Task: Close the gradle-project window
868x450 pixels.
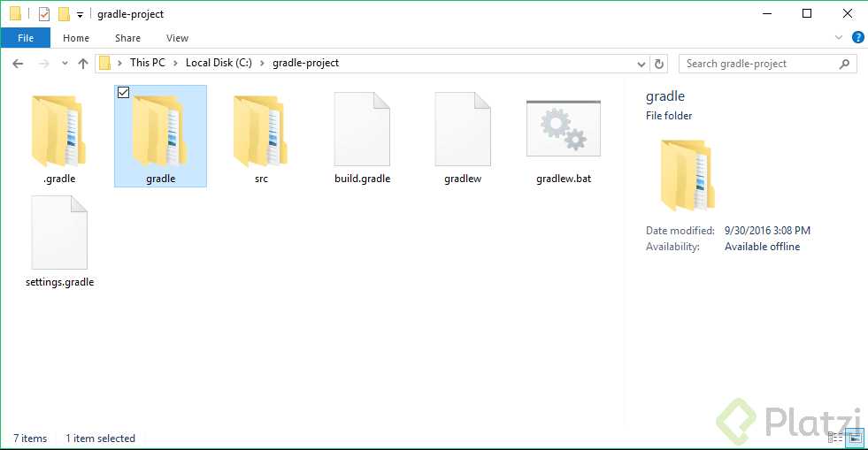Action: 848,14
